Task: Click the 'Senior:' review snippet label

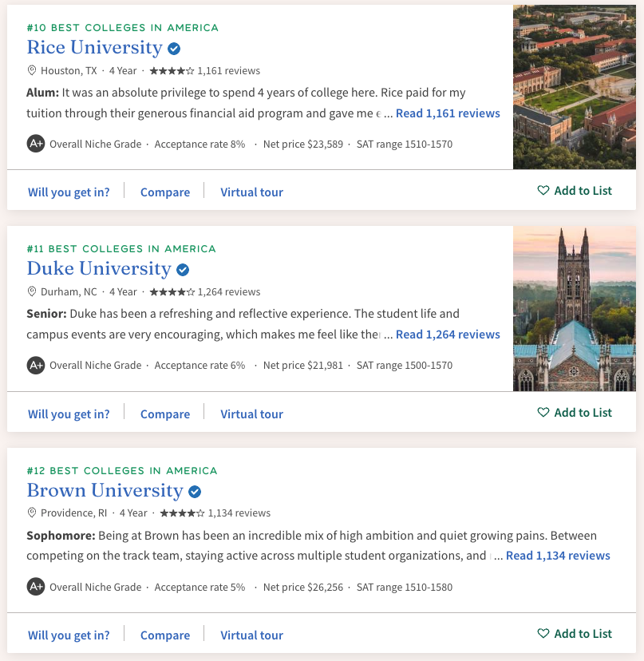Action: tap(47, 314)
